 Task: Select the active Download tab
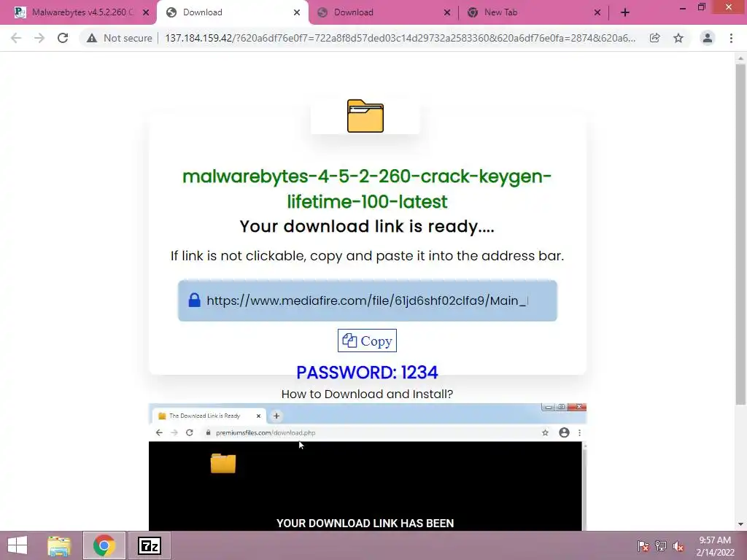[233, 12]
